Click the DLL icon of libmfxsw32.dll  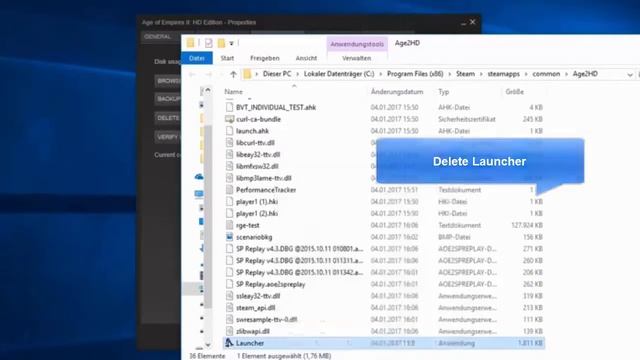point(229,167)
